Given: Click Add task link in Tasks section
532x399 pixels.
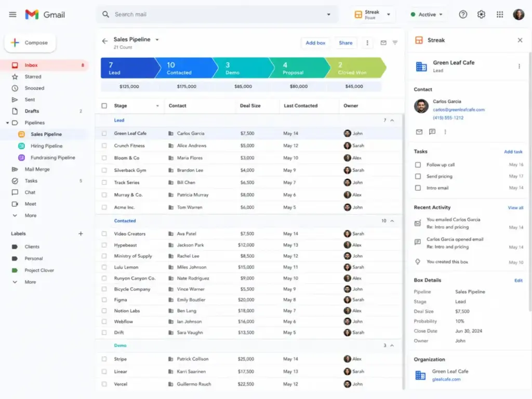Looking at the screenshot, I should coord(513,152).
